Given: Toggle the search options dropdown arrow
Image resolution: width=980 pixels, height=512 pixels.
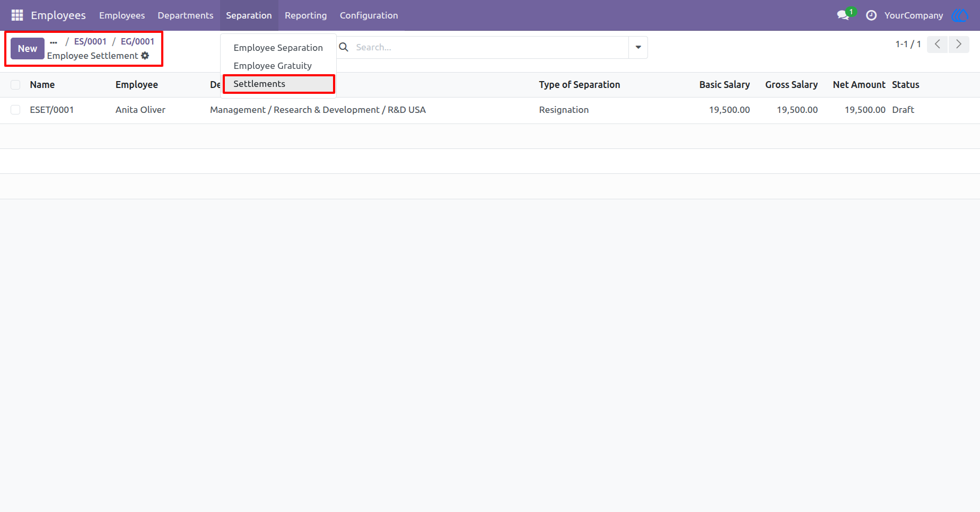Looking at the screenshot, I should pyautogui.click(x=638, y=47).
